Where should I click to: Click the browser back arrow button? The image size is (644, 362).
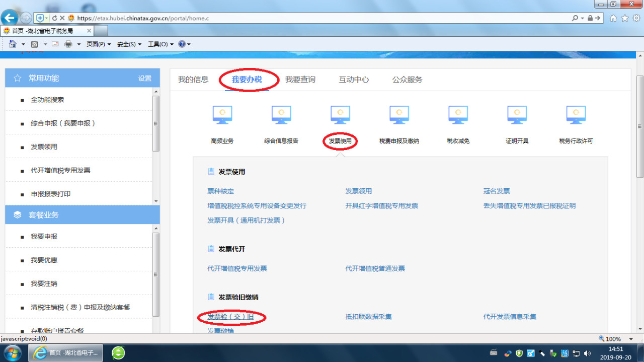click(x=9, y=18)
